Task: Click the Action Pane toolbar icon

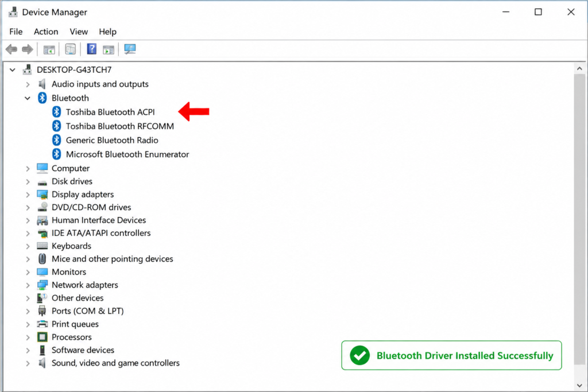Action: click(x=109, y=49)
